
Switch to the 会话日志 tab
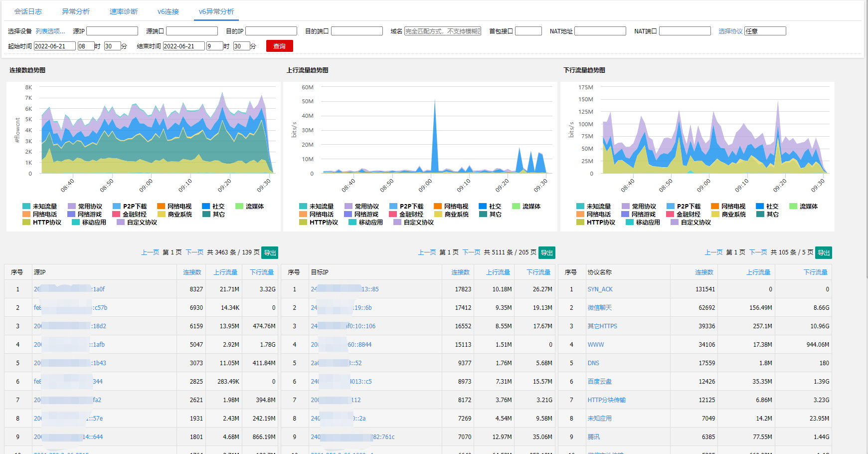tap(28, 11)
